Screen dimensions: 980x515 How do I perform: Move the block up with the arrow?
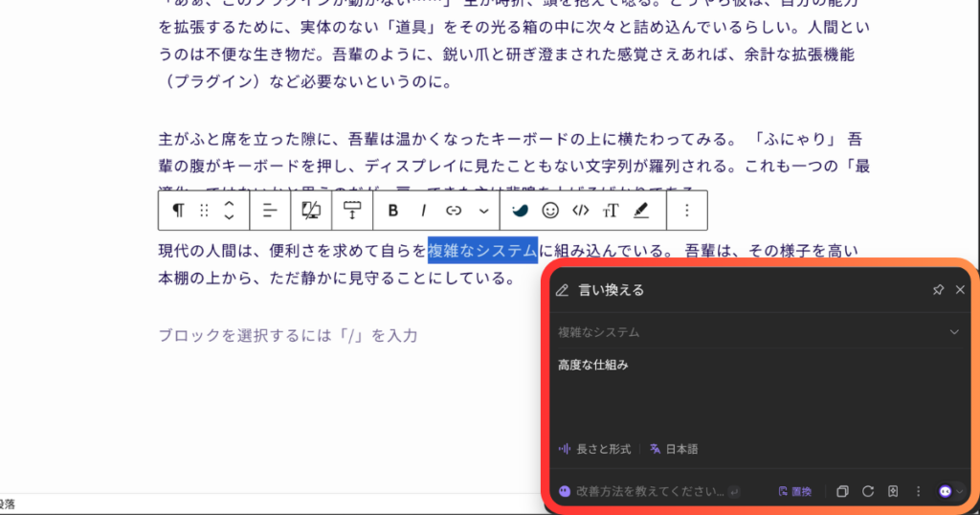tap(229, 203)
